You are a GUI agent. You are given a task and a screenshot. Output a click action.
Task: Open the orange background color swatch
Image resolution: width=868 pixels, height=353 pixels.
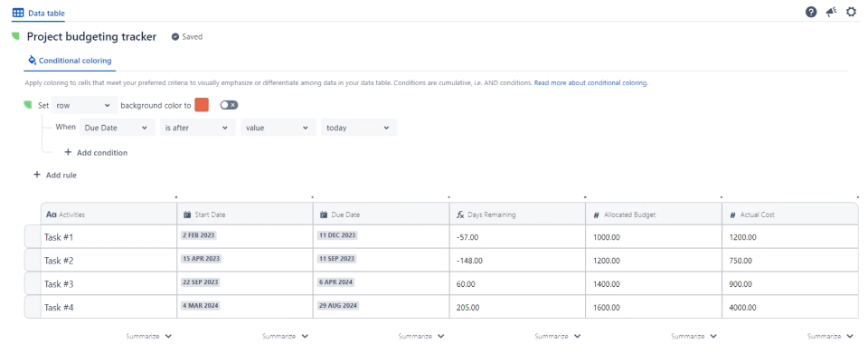[202, 105]
